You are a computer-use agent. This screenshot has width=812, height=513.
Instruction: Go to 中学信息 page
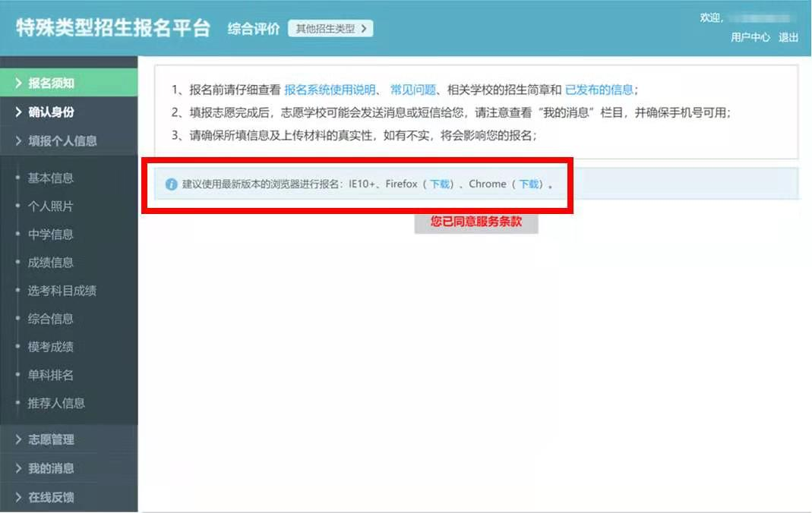pos(51,234)
